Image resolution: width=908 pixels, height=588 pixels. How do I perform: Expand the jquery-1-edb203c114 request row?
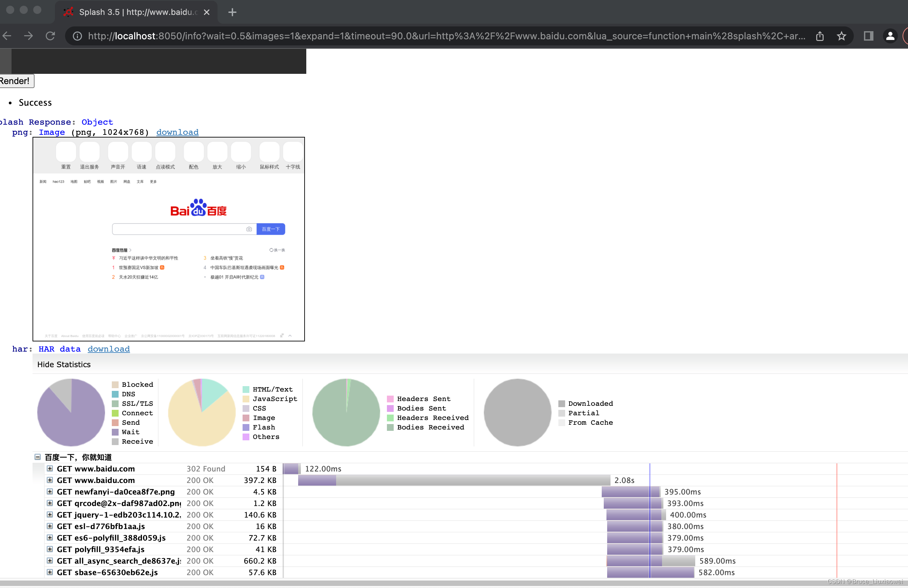click(x=50, y=514)
